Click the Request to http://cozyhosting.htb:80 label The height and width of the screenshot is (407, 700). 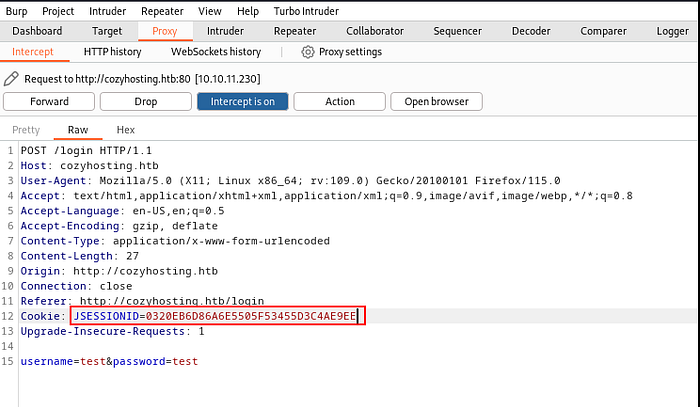click(x=142, y=79)
